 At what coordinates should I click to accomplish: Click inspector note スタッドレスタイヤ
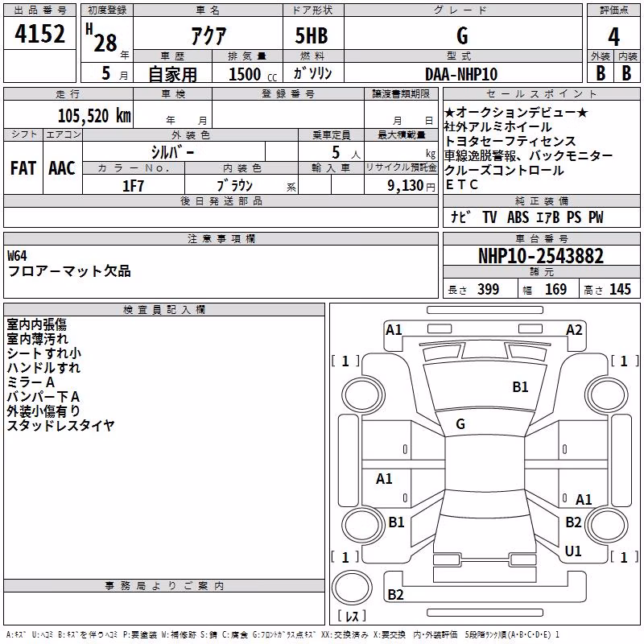pyautogui.click(x=60, y=426)
